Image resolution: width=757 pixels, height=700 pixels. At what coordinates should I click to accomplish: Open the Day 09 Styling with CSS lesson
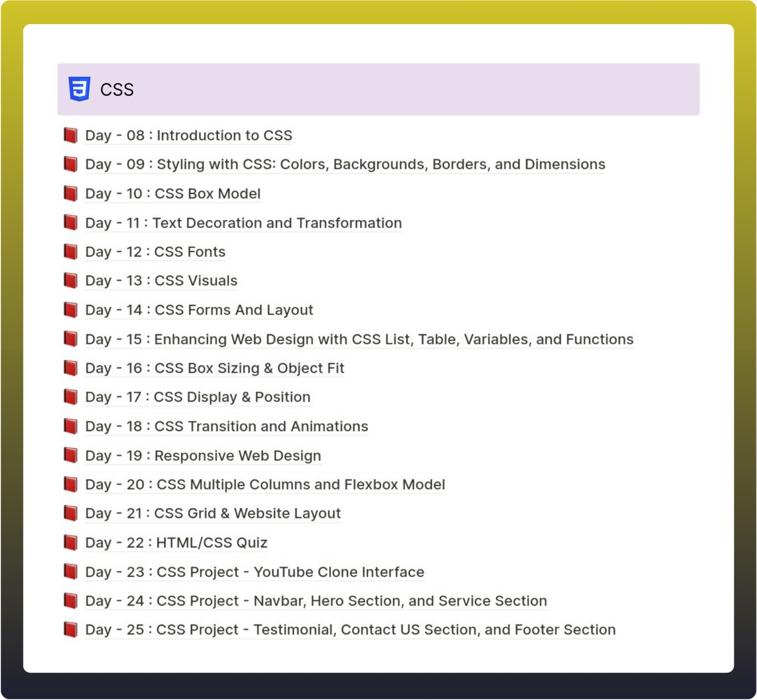pyautogui.click(x=345, y=164)
